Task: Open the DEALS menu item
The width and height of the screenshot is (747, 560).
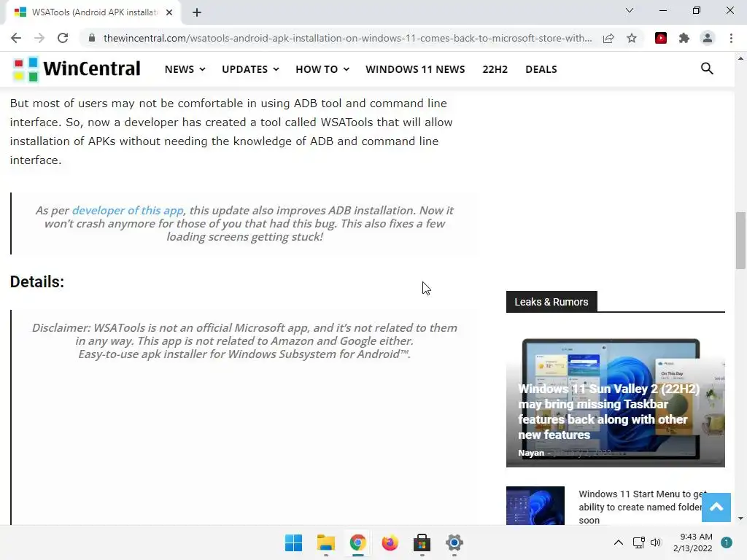Action: tap(541, 69)
